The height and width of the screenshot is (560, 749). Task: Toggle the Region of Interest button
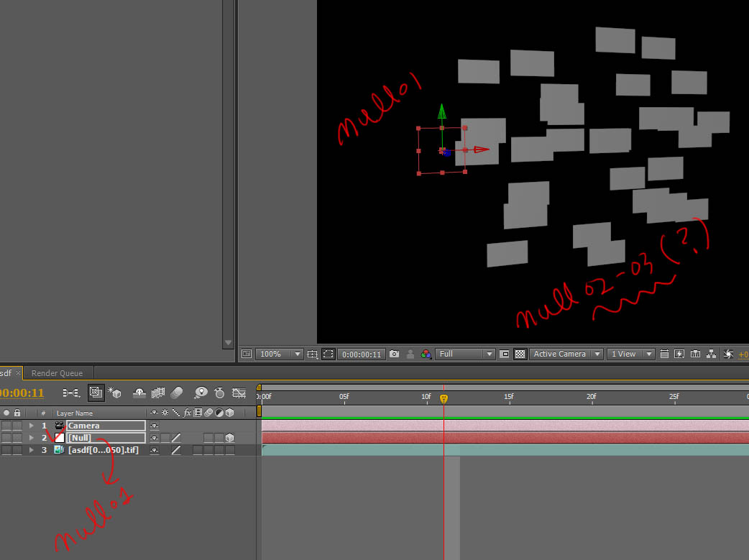pyautogui.click(x=505, y=354)
